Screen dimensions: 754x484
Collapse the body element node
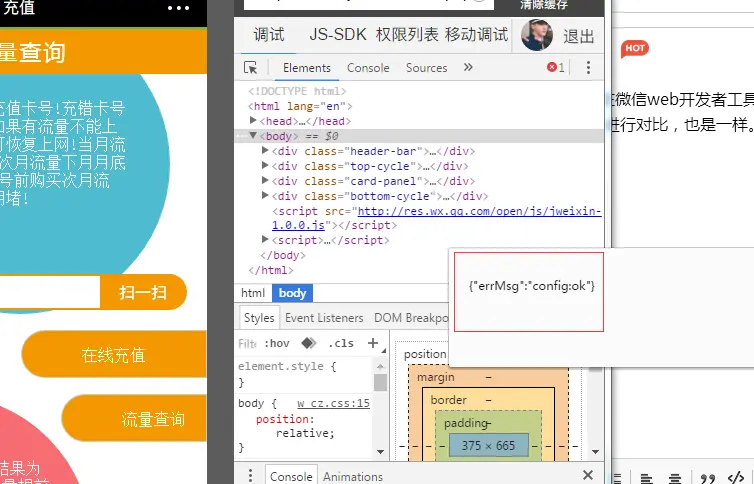pyautogui.click(x=253, y=136)
